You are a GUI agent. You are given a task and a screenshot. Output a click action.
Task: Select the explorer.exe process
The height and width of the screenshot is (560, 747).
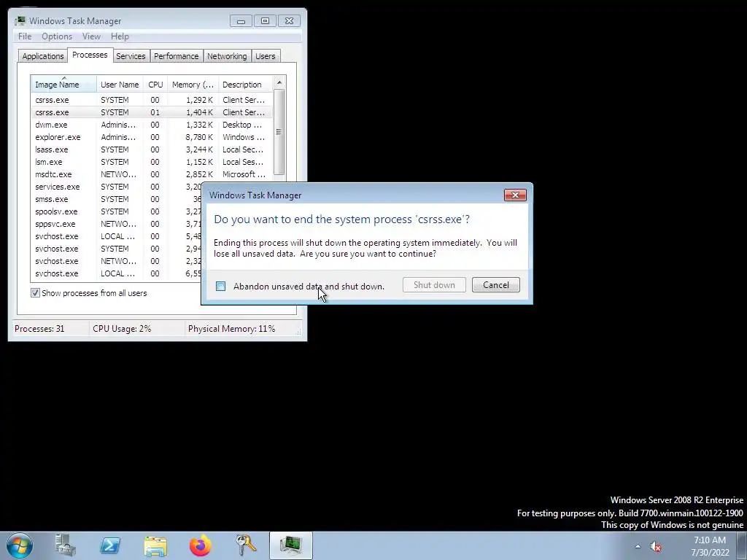click(x=152, y=137)
